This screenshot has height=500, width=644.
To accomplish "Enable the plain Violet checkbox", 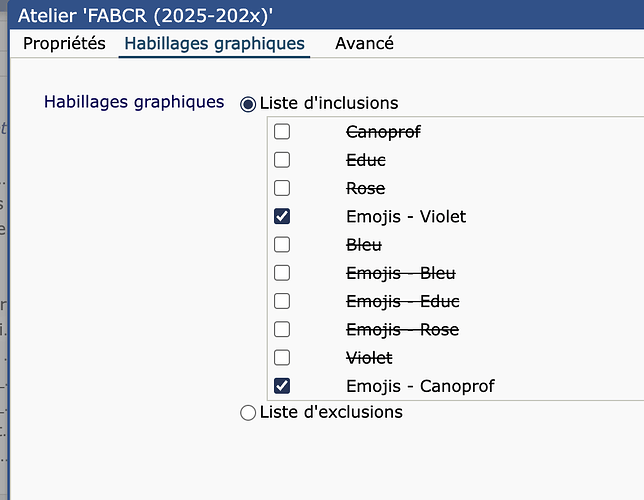I will point(282,357).
